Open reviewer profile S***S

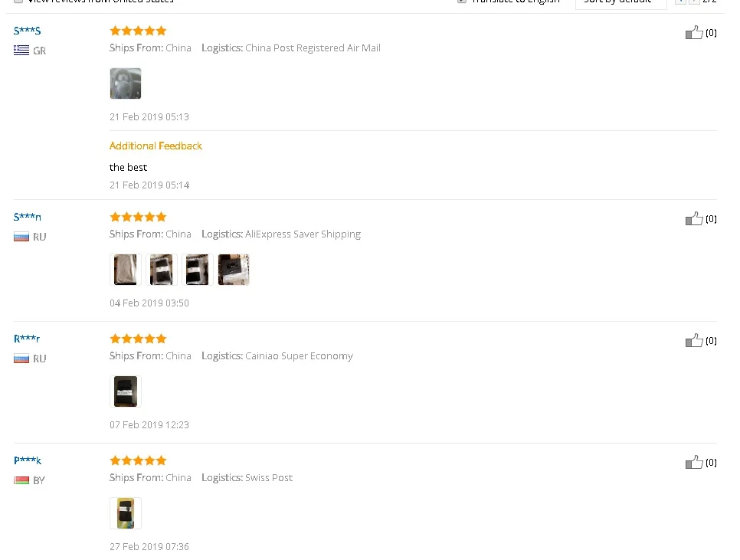point(28,31)
